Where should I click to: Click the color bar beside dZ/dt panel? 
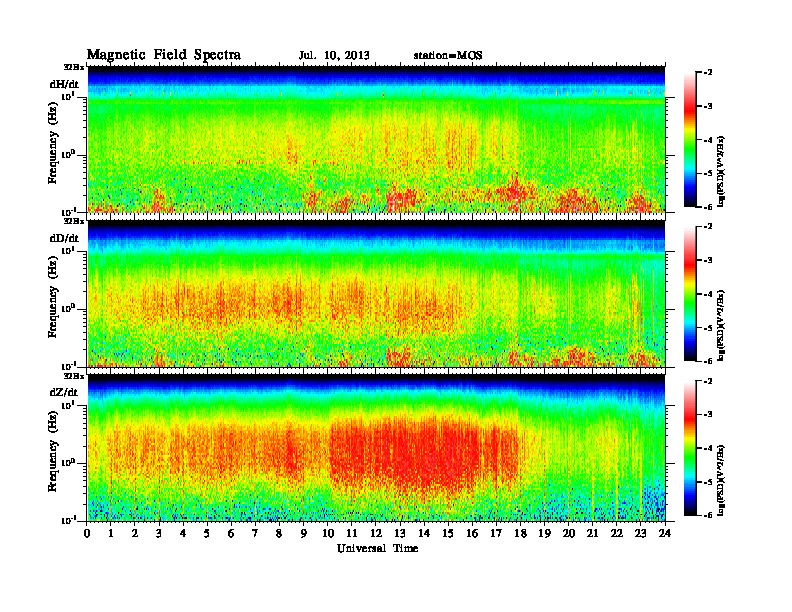[x=690, y=448]
